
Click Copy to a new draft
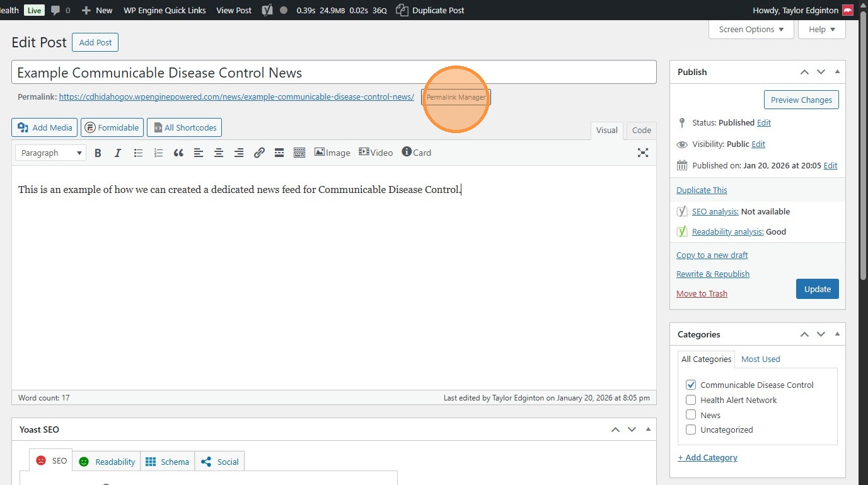[712, 255]
